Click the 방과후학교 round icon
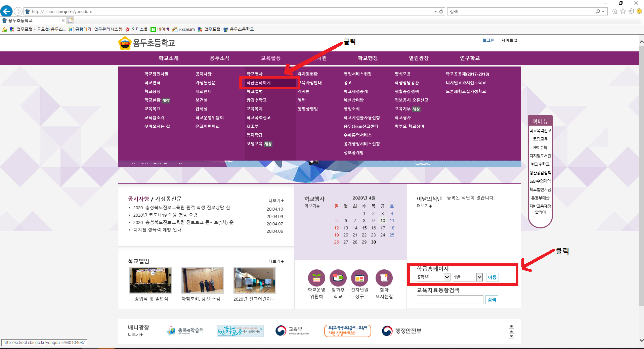Screen dimensions: 644x349 [x=338, y=278]
